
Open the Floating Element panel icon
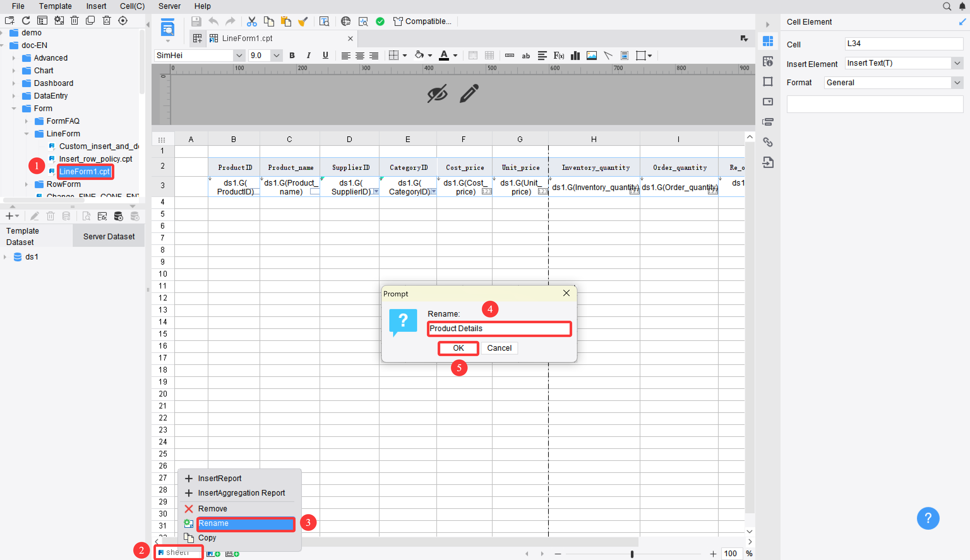pyautogui.click(x=768, y=81)
